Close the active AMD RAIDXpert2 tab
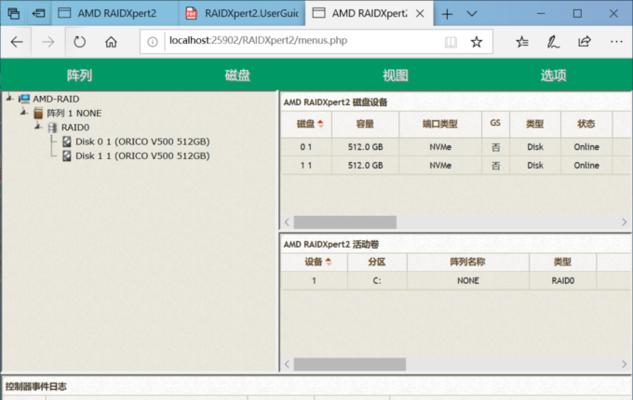The width and height of the screenshot is (633, 400). pyautogui.click(x=420, y=14)
